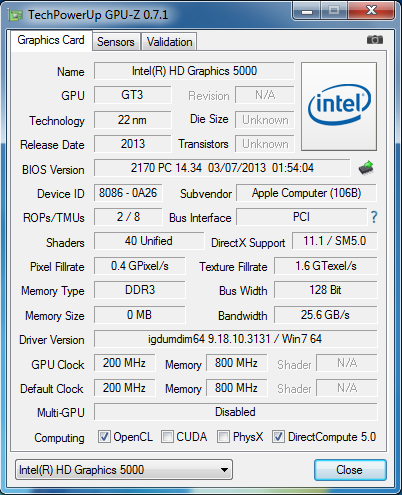Screen dimensions: 402x495
Task: Click the Close button
Action: tap(350, 470)
